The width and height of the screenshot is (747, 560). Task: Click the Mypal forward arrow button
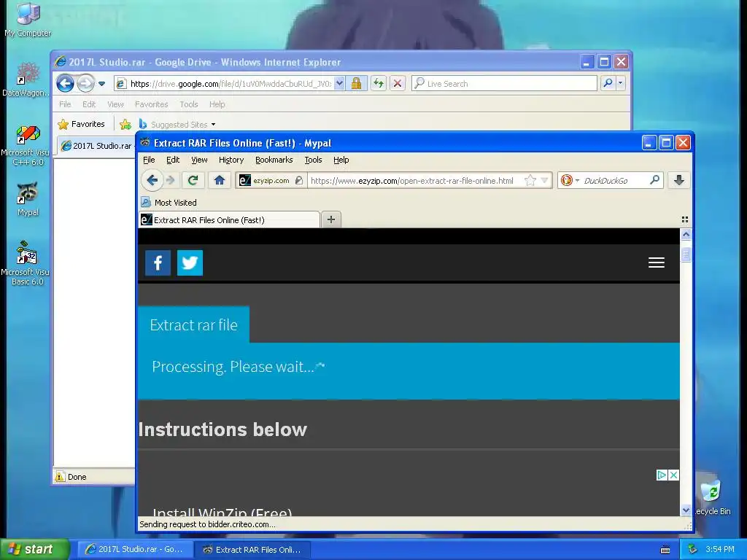pos(171,181)
